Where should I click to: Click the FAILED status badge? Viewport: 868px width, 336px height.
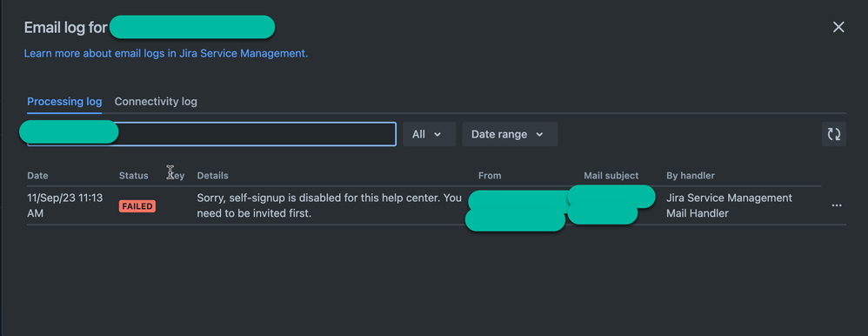pyautogui.click(x=137, y=206)
